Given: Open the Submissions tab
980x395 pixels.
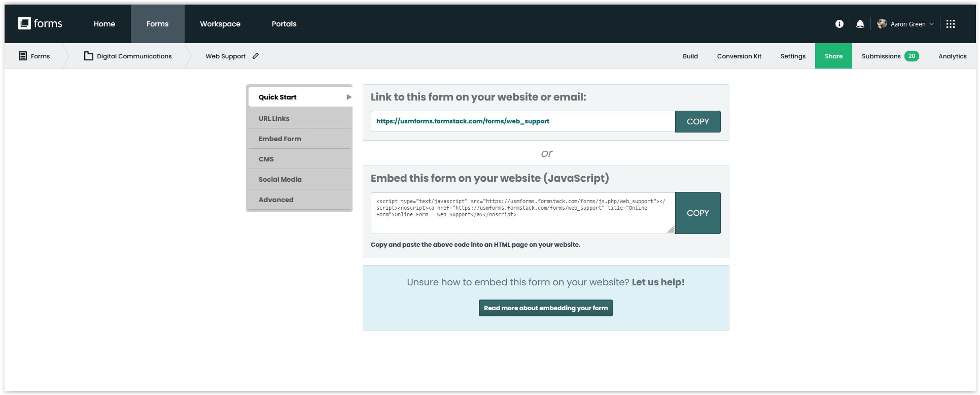Looking at the screenshot, I should tap(890, 56).
